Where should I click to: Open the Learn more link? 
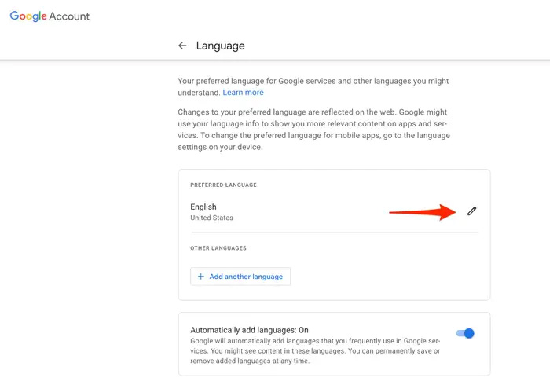(x=243, y=93)
